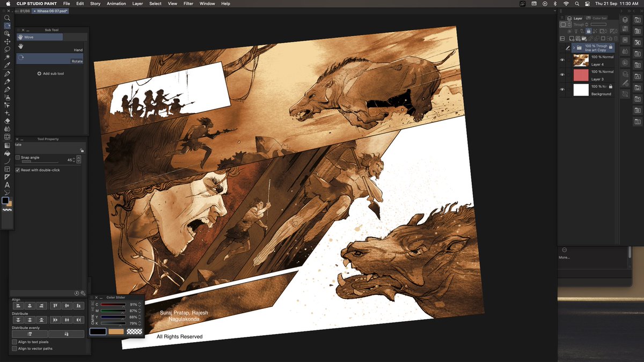Hide the Background layer eye icon
Image resolution: width=644 pixels, height=362 pixels.
click(562, 90)
